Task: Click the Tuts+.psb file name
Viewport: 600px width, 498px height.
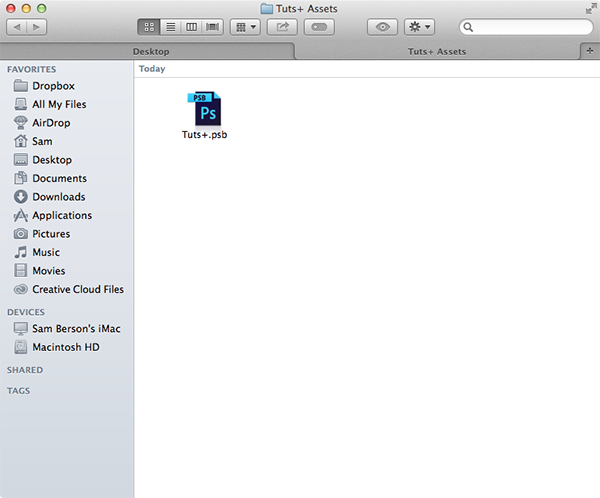Action: point(204,135)
